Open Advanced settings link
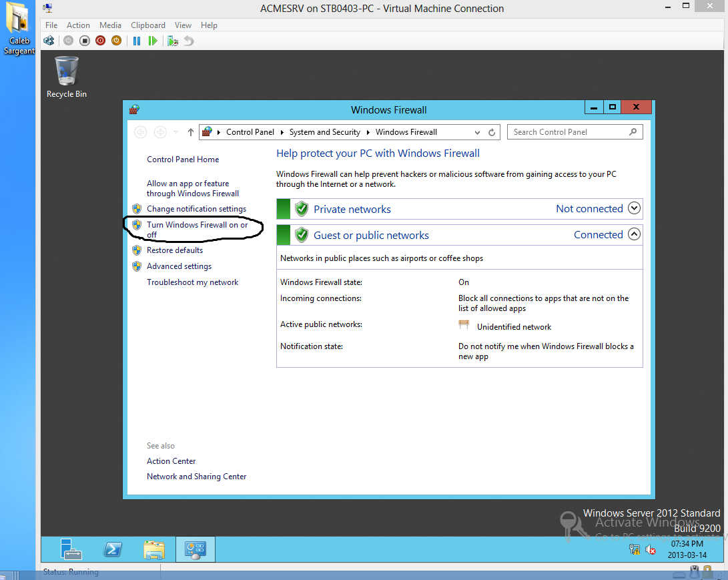 tap(179, 266)
